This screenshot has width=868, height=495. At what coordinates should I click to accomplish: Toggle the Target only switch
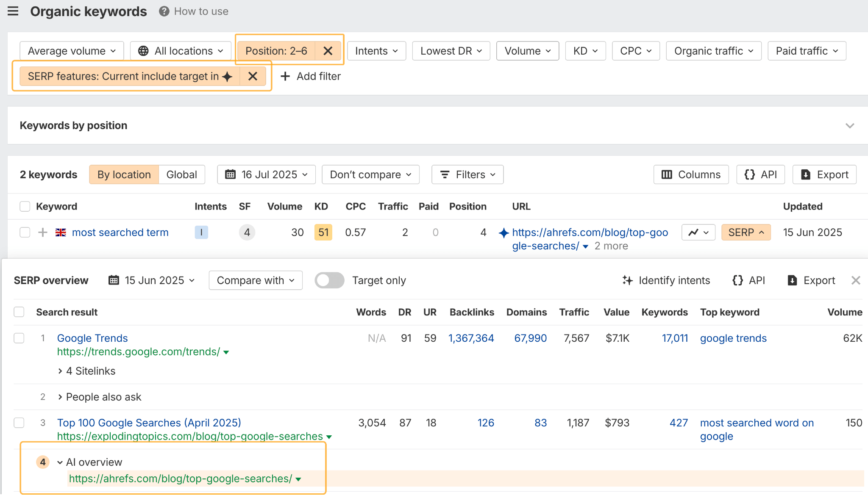point(329,280)
